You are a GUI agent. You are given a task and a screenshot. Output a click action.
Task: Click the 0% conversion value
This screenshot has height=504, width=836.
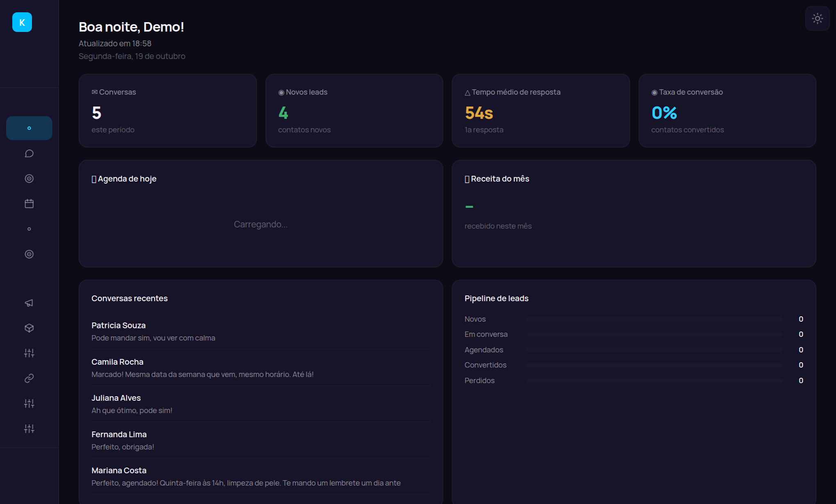664,113
